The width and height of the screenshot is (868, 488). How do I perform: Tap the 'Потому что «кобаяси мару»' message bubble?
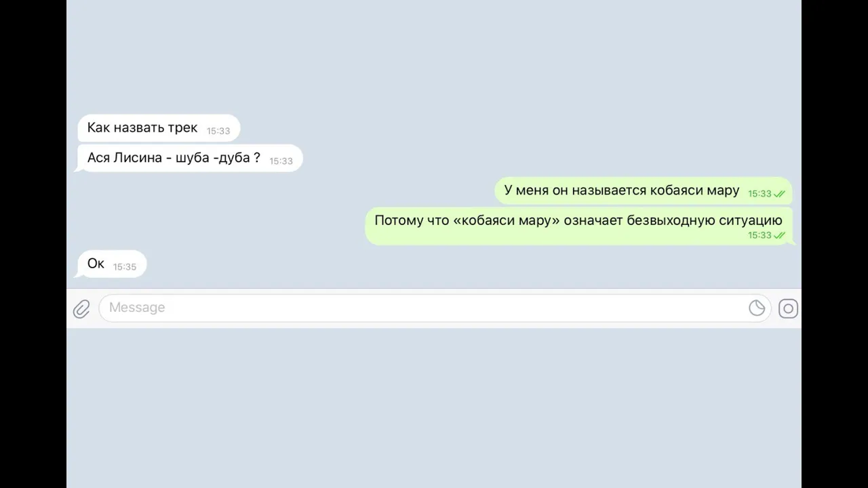pyautogui.click(x=580, y=226)
